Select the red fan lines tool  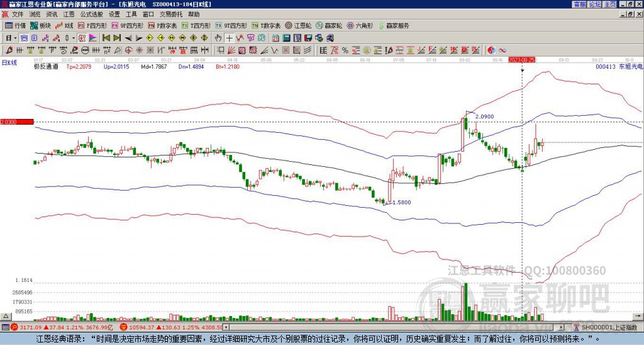tap(231, 50)
